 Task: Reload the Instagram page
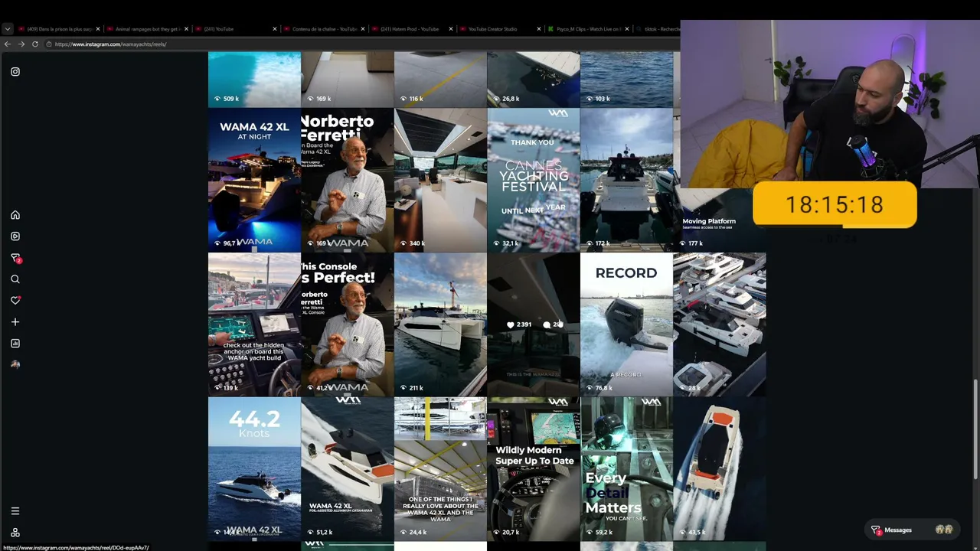click(x=35, y=44)
